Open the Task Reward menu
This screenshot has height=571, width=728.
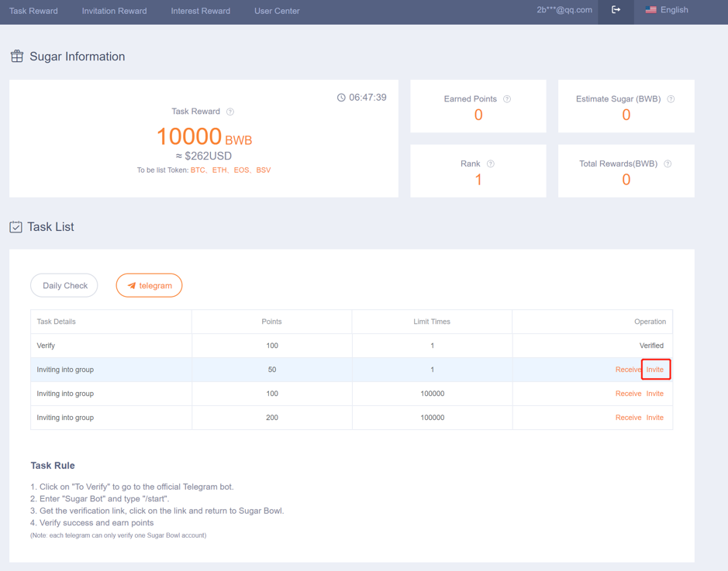pos(33,11)
